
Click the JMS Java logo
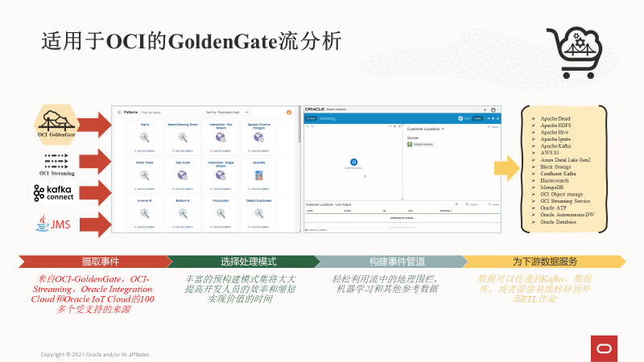coord(52,224)
